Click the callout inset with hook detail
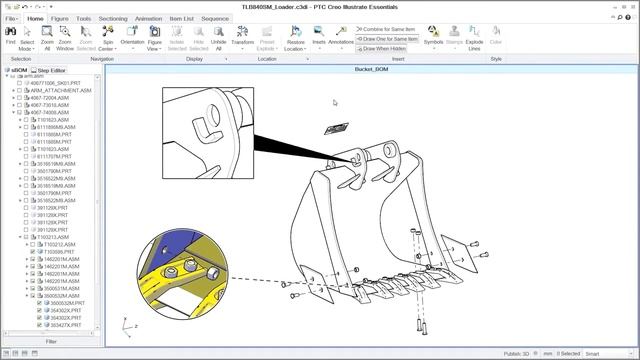This screenshot has width=640, height=360. 208,133
